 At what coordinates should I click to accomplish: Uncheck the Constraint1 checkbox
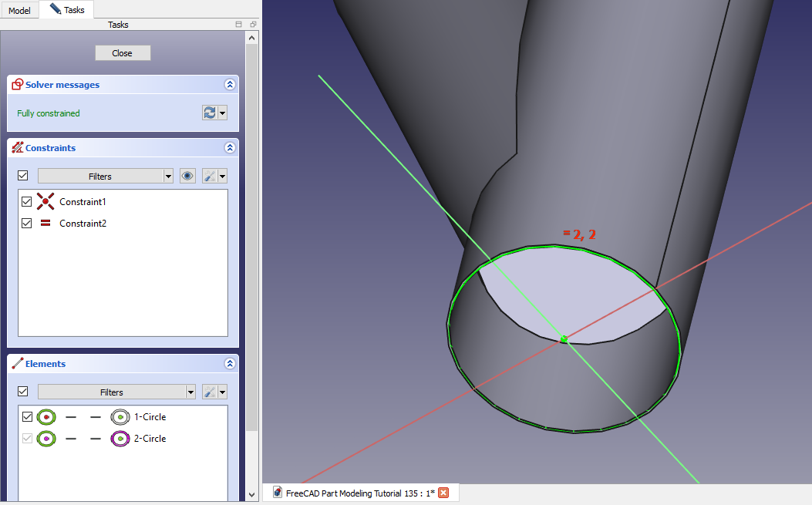pyautogui.click(x=27, y=202)
